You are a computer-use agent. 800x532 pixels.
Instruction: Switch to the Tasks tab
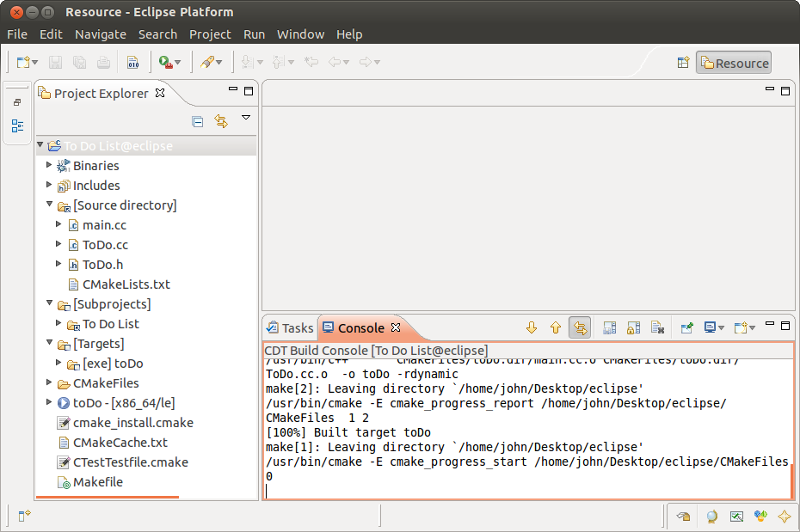pos(290,328)
